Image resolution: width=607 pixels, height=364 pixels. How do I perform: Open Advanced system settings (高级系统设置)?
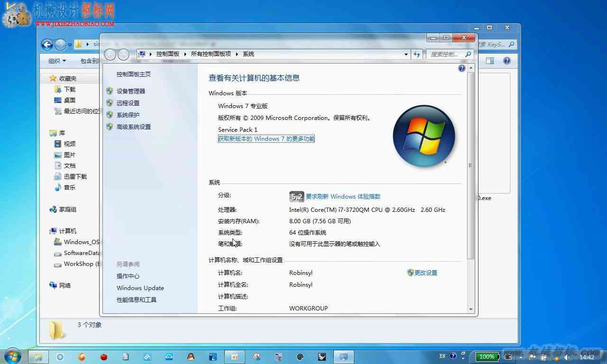[x=134, y=127]
